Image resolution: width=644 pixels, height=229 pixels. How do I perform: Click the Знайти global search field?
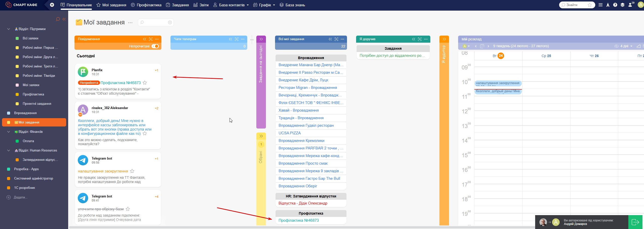click(x=577, y=5)
